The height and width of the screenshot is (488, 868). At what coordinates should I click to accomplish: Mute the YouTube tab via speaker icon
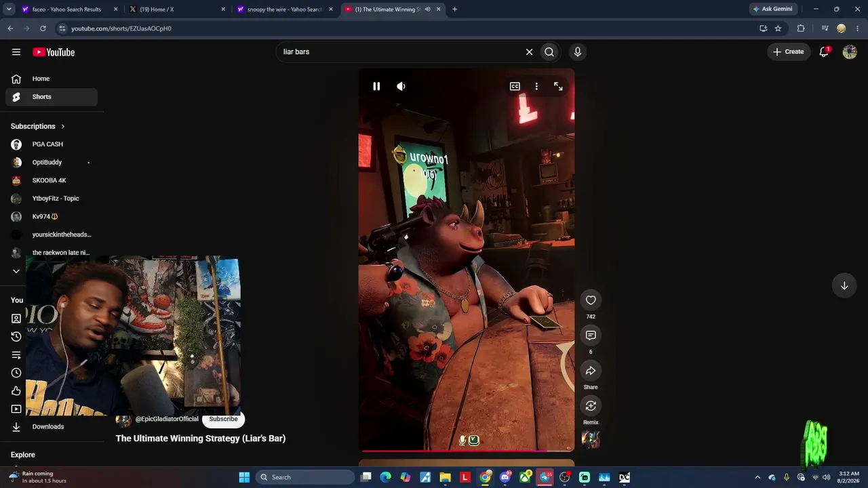(x=427, y=9)
